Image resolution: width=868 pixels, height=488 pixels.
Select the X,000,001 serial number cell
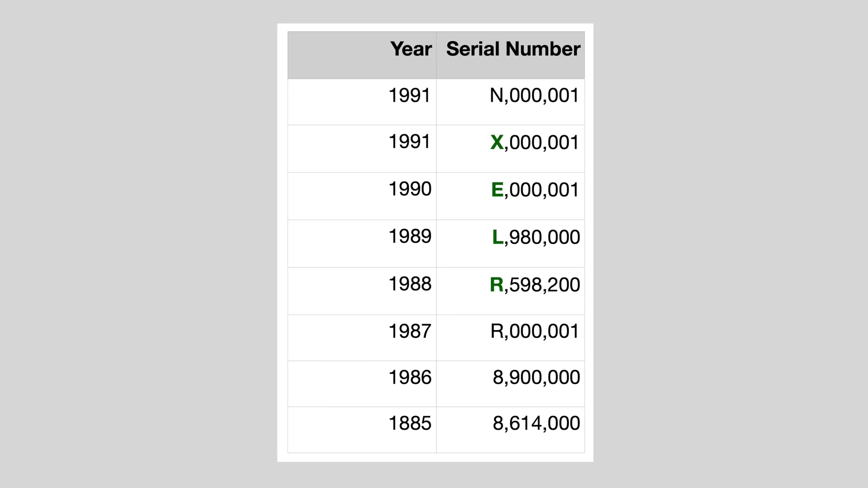pos(510,149)
